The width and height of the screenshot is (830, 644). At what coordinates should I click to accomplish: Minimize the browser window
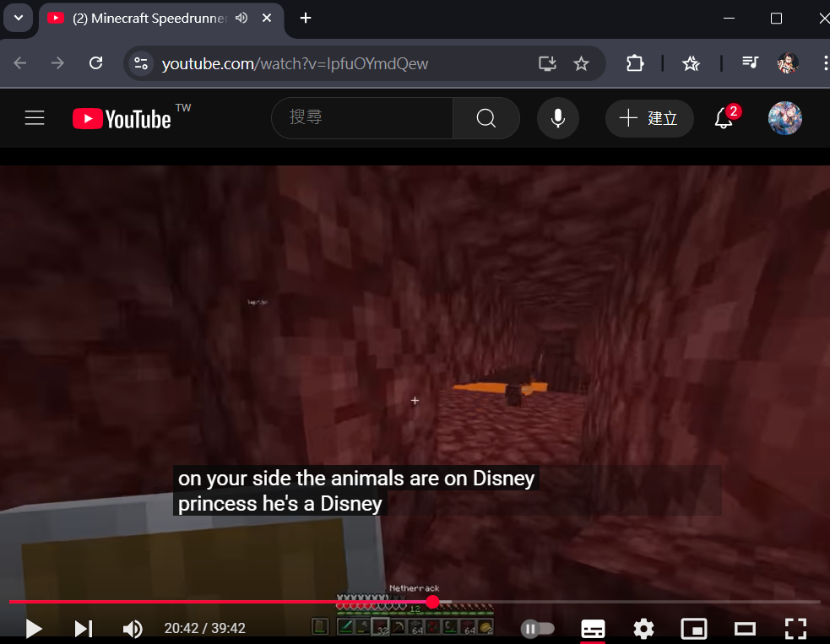coord(729,18)
